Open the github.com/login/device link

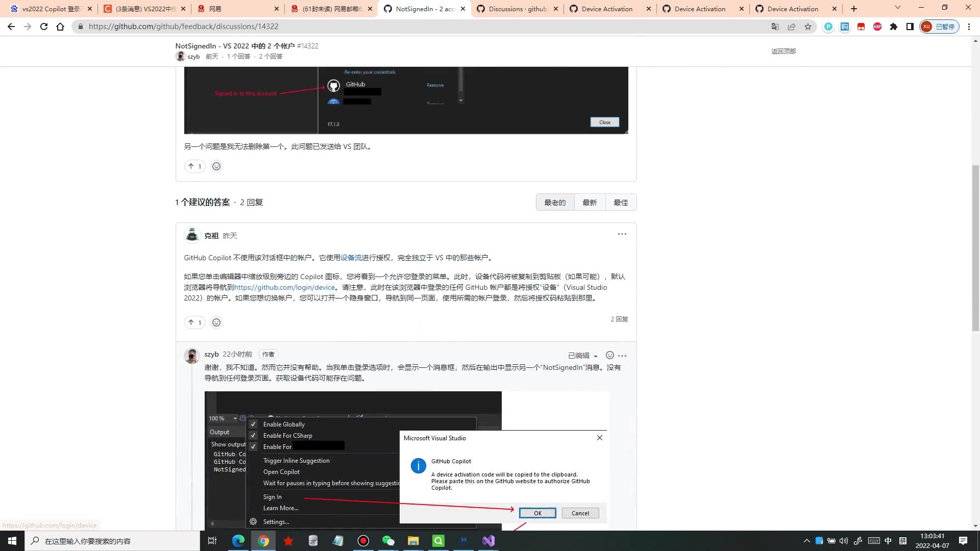pos(284,287)
